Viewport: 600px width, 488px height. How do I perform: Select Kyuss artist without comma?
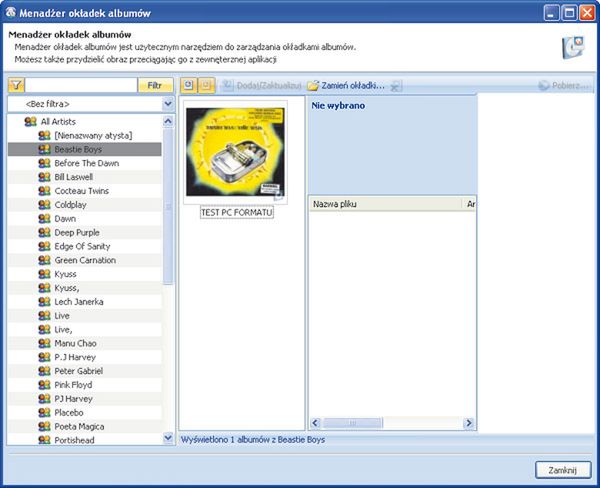(x=65, y=274)
